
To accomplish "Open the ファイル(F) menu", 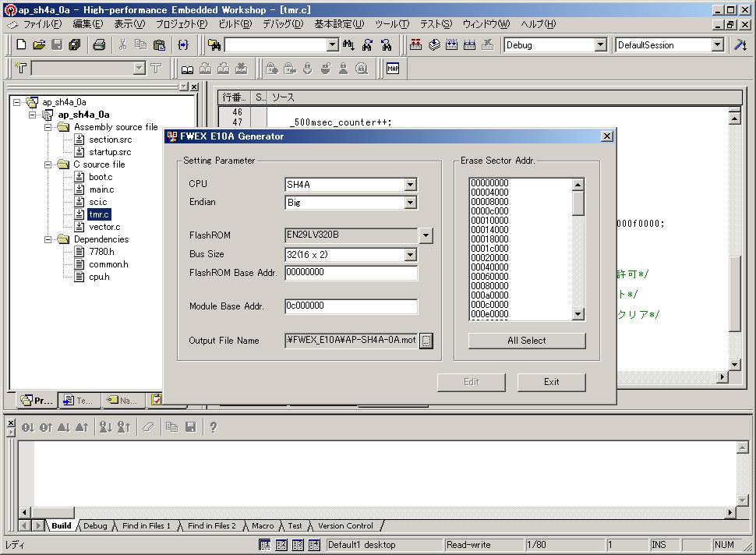I will (42, 24).
